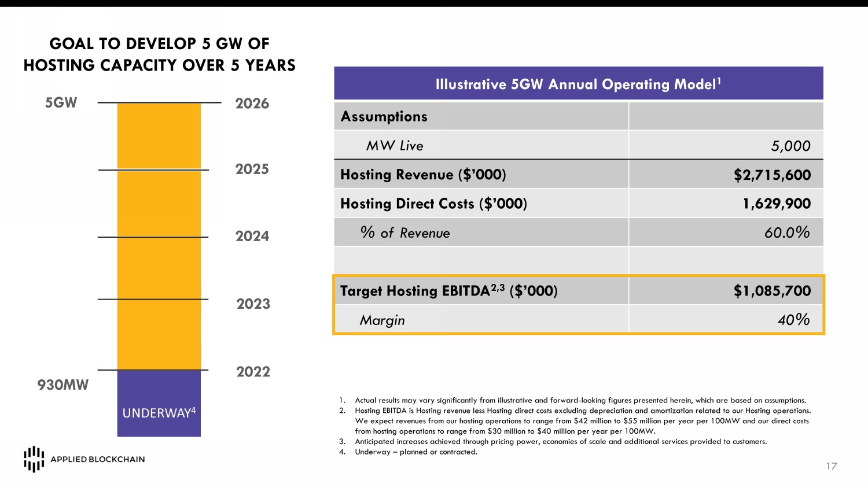This screenshot has height=488, width=868.
Task: Click the 2023 year label
Action: pyautogui.click(x=253, y=304)
